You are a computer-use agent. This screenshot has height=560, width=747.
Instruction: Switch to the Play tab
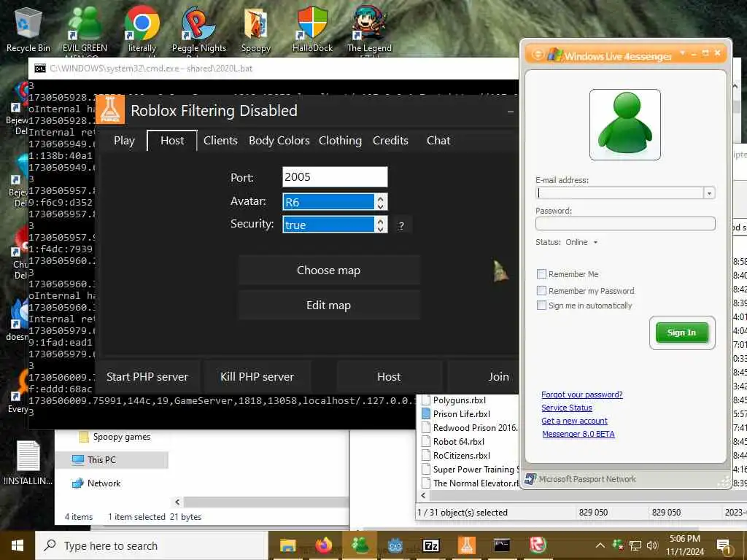coord(124,141)
